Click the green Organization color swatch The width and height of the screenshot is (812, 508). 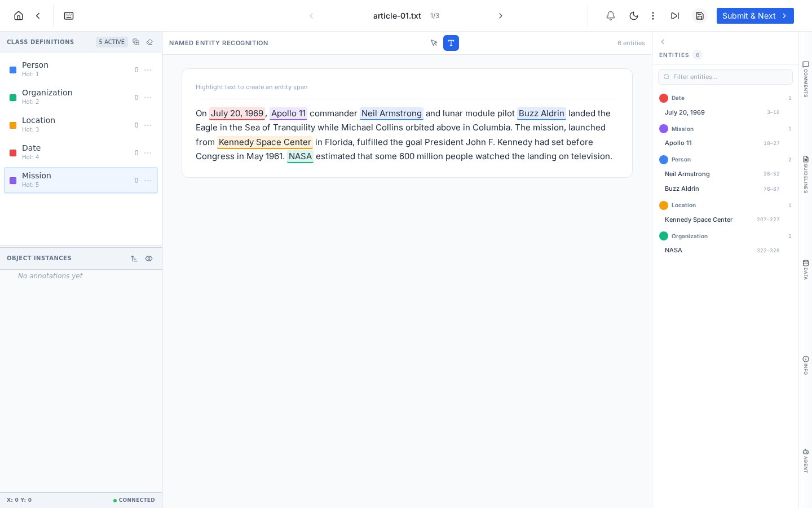(13, 98)
